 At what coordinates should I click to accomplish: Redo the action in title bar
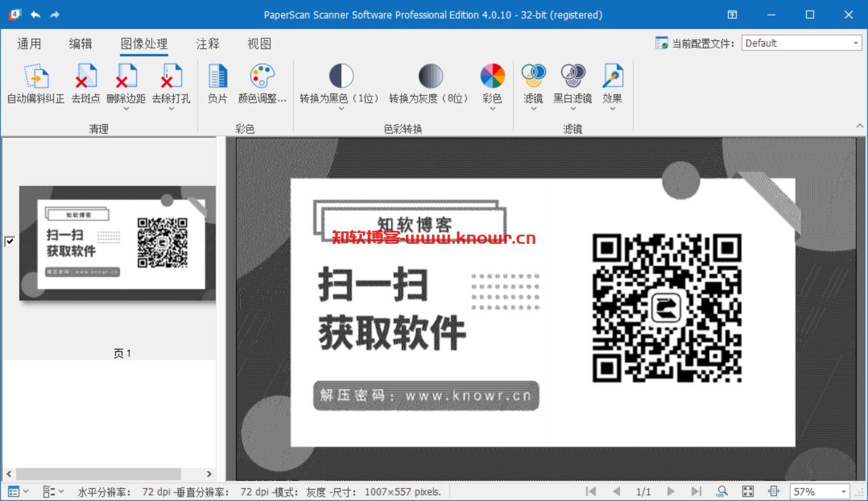55,14
